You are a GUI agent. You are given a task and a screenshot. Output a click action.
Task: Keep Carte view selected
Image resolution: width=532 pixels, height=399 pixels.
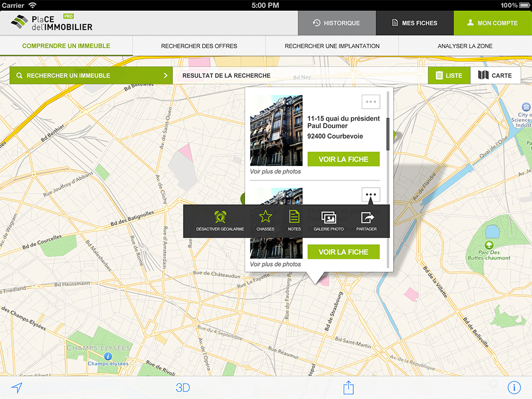496,75
